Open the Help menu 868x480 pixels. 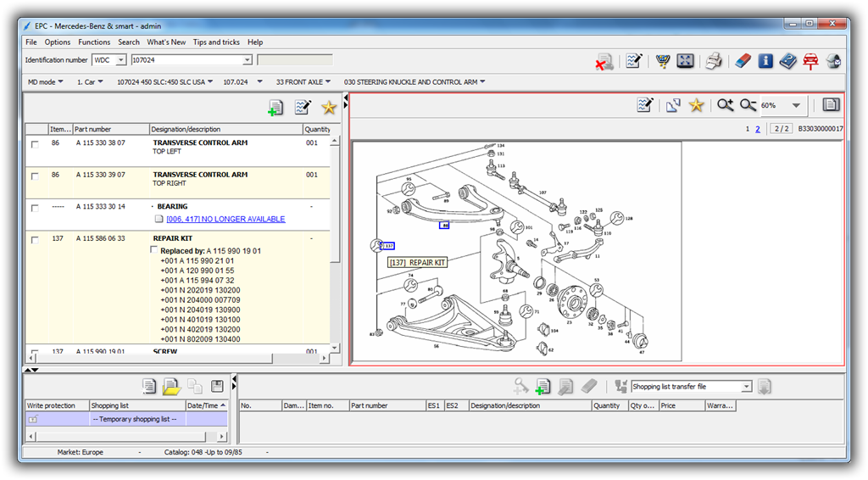(255, 42)
